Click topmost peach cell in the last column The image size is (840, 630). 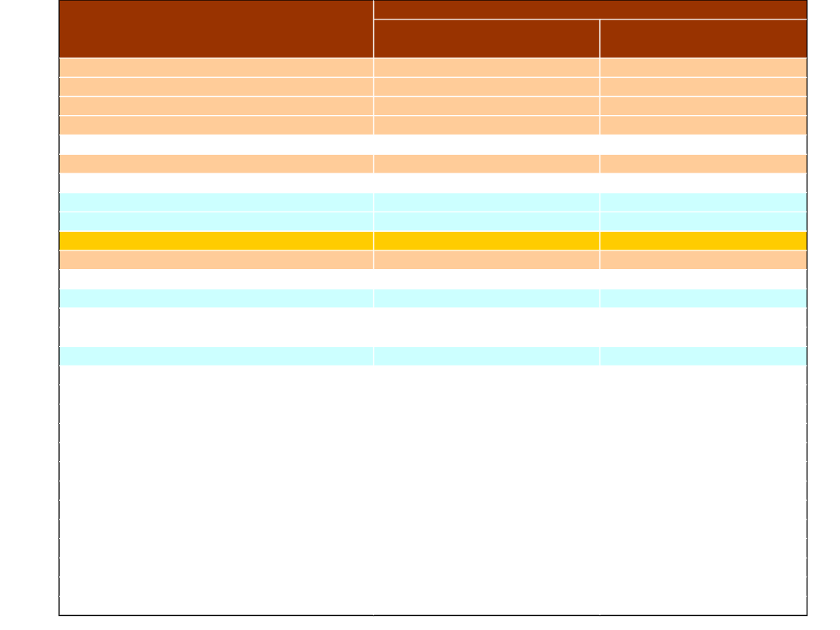703,67
